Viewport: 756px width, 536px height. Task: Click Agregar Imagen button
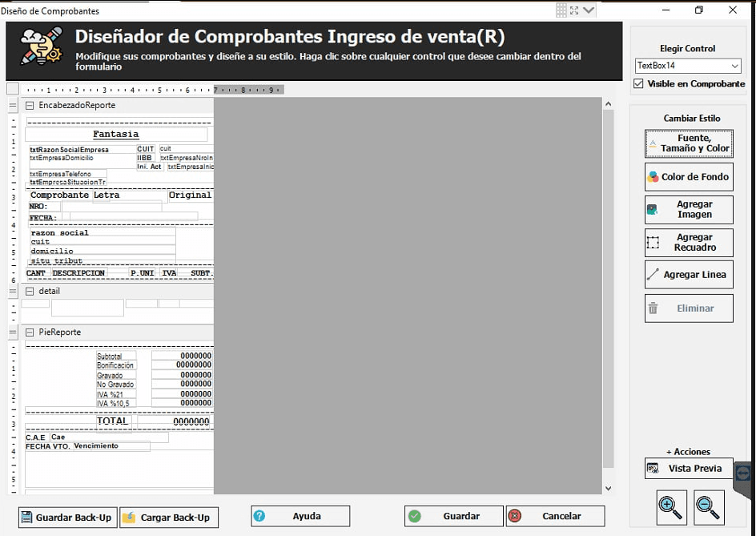pyautogui.click(x=688, y=210)
